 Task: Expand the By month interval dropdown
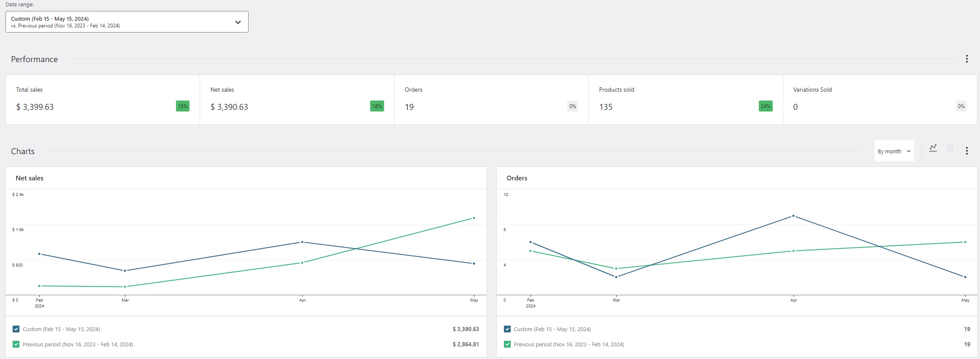894,151
